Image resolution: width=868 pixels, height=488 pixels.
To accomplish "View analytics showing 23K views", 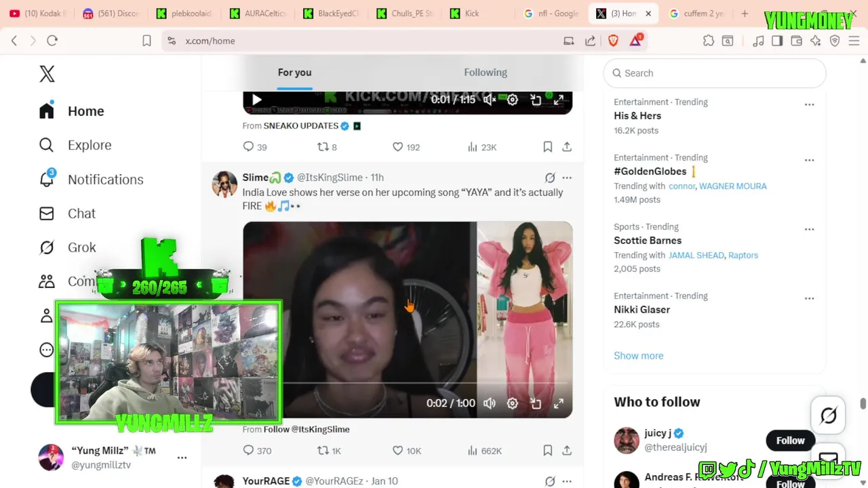I will coord(481,147).
